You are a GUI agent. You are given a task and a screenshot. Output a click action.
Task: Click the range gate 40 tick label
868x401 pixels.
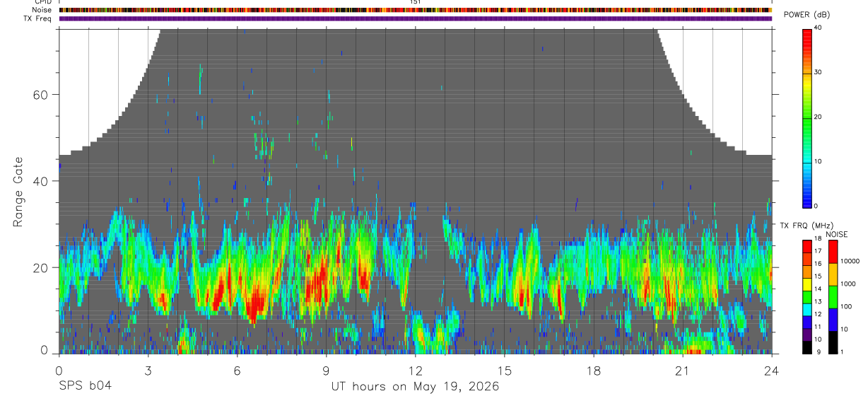[x=40, y=181]
